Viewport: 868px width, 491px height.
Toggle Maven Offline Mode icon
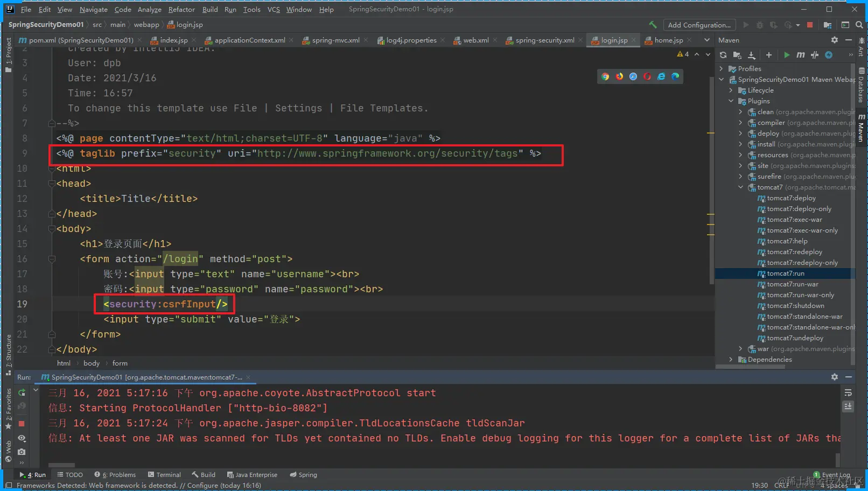(x=829, y=55)
